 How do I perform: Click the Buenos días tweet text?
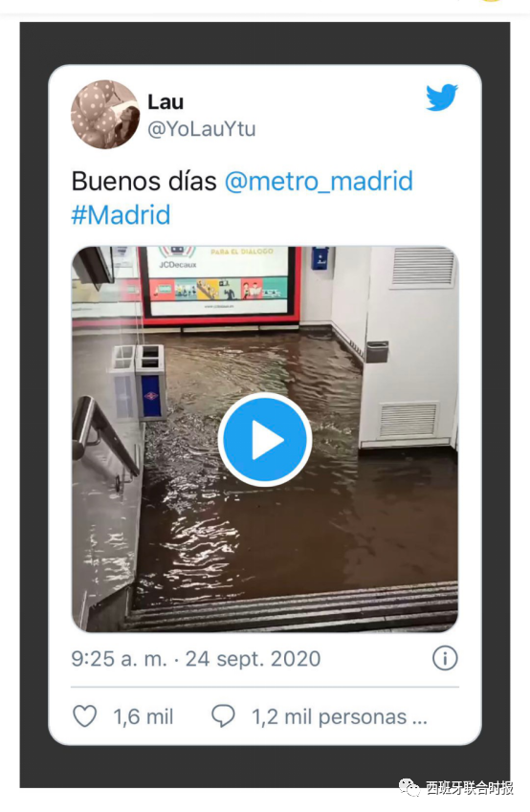pos(144,182)
